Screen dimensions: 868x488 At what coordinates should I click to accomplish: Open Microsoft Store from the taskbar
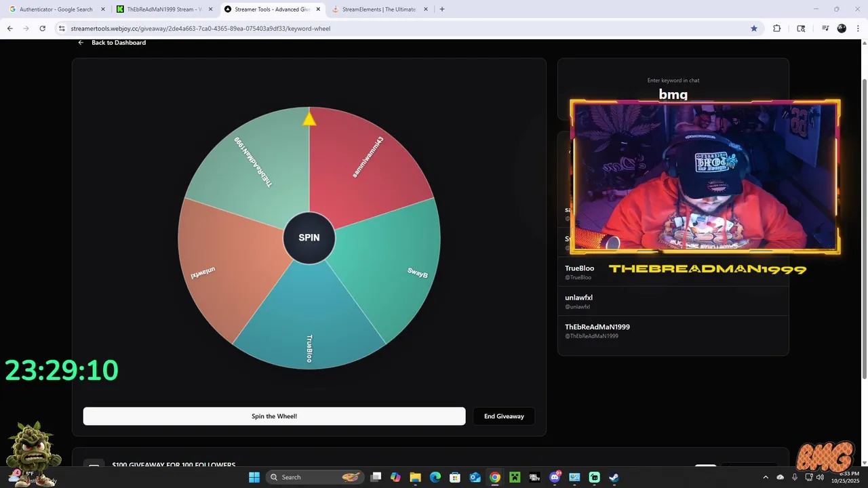[x=455, y=477]
